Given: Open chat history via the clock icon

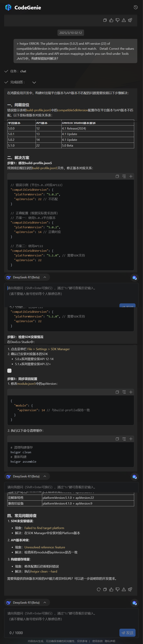Looking at the screenshot, I should (x=136, y=7).
